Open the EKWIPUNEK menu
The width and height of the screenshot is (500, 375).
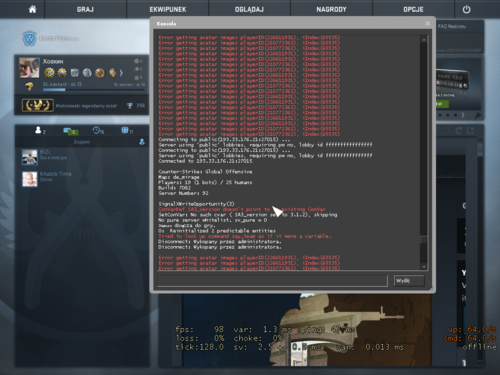coord(168,9)
